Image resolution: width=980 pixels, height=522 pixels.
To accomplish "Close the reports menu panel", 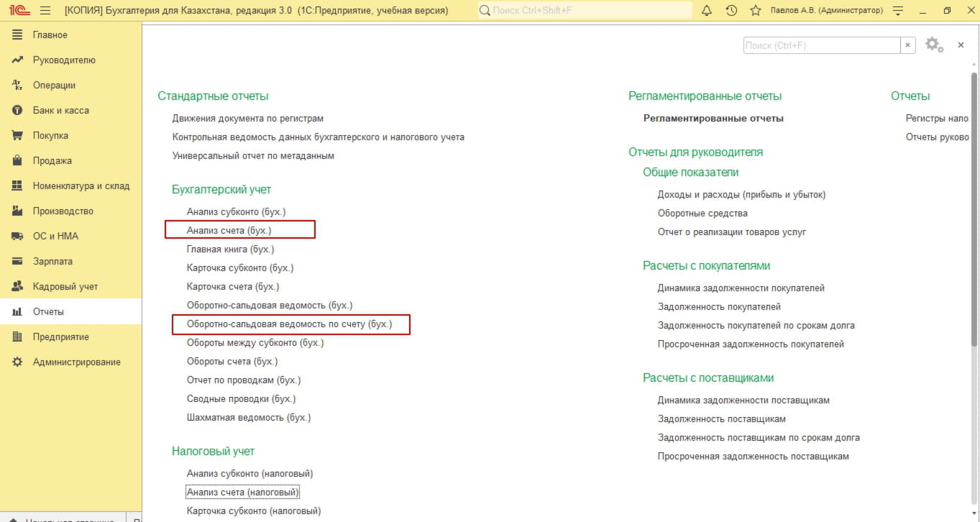I will 961,45.
